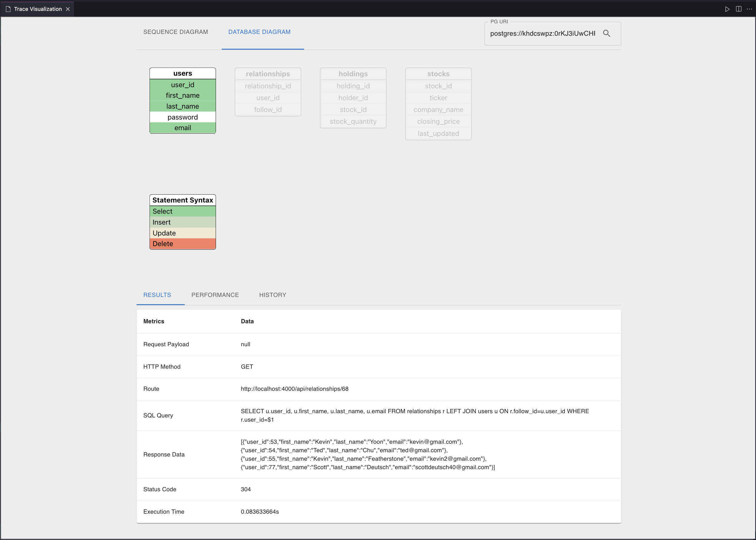Screen dimensions: 756x540
Task: Click the Update legend swatch
Action: pos(183,233)
